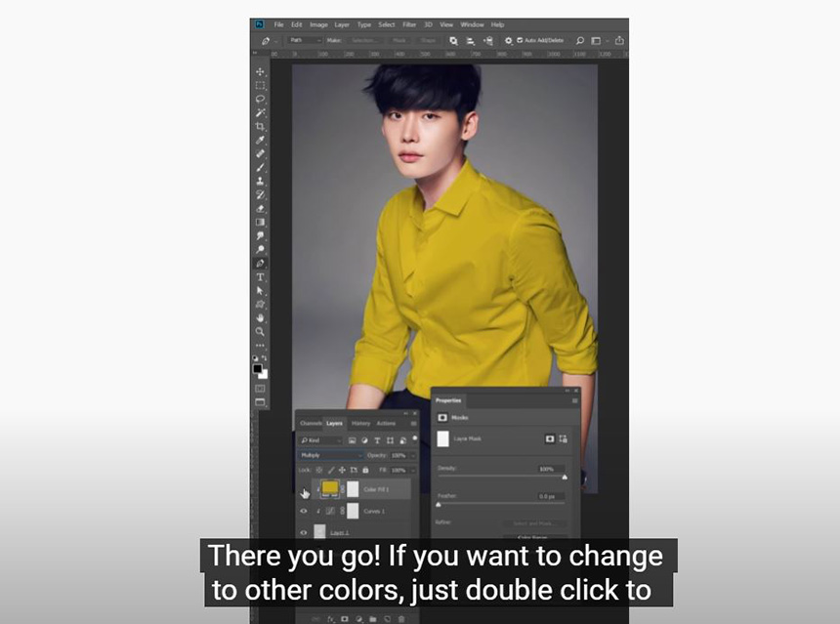Open the Fill slider dropdown arrow
The image size is (840, 624).
point(413,471)
